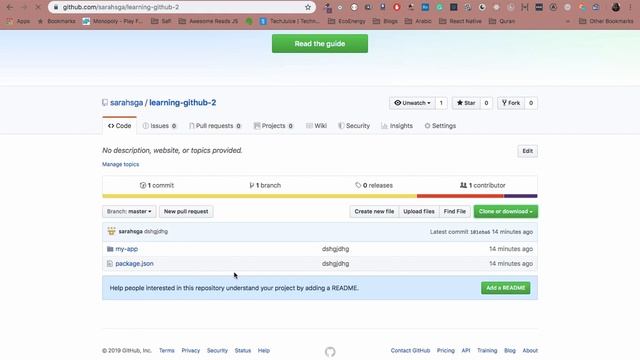This screenshot has height=360, width=640.
Task: Stop page loading with the X icon
Action: click(x=38, y=7)
